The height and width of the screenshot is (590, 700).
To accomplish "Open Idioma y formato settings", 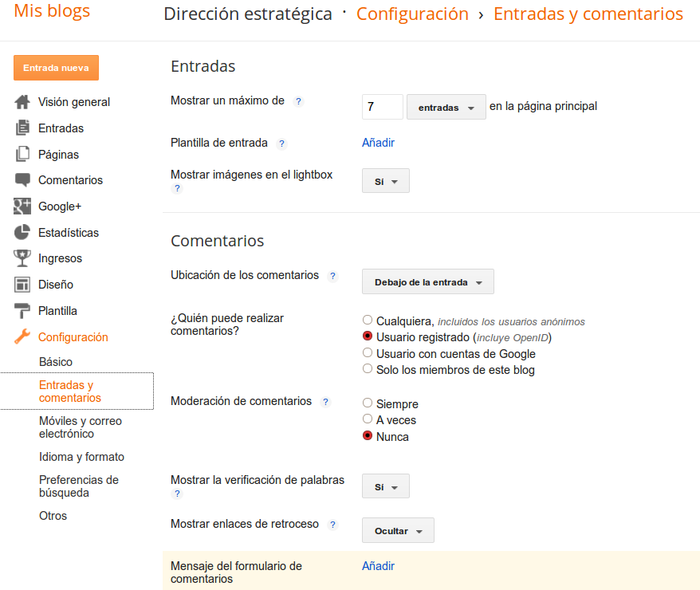I will (x=81, y=457).
